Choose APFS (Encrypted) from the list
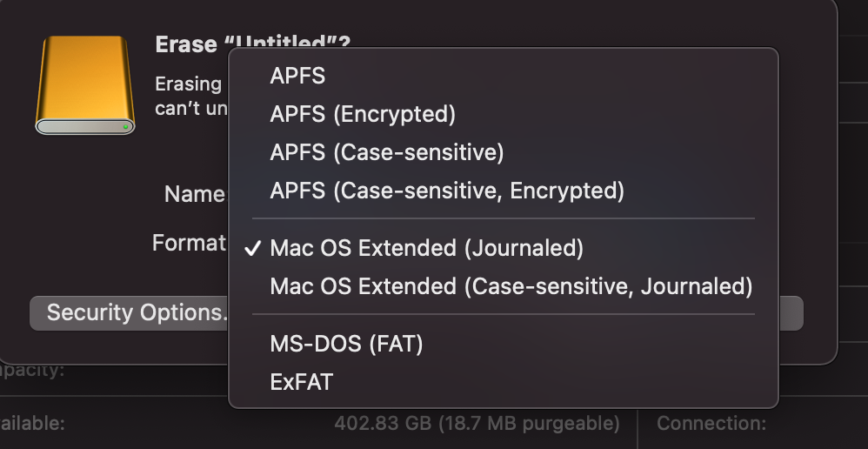This screenshot has height=449, width=868. tap(363, 114)
